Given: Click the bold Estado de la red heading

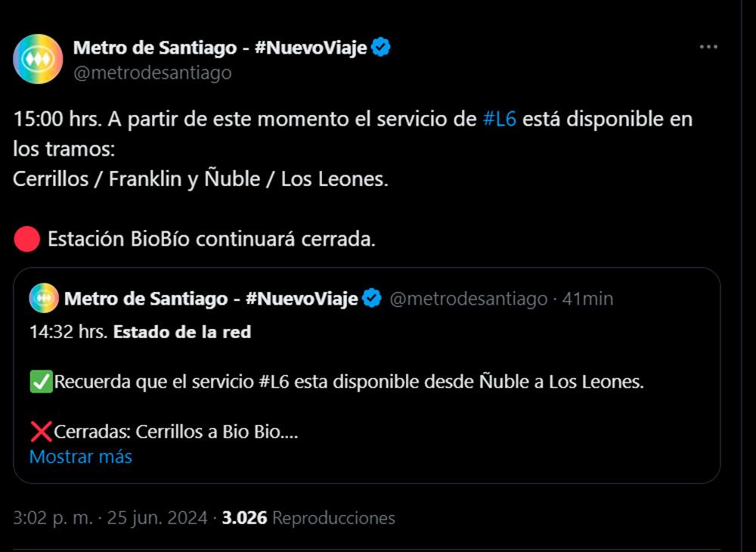Looking at the screenshot, I should click(182, 332).
